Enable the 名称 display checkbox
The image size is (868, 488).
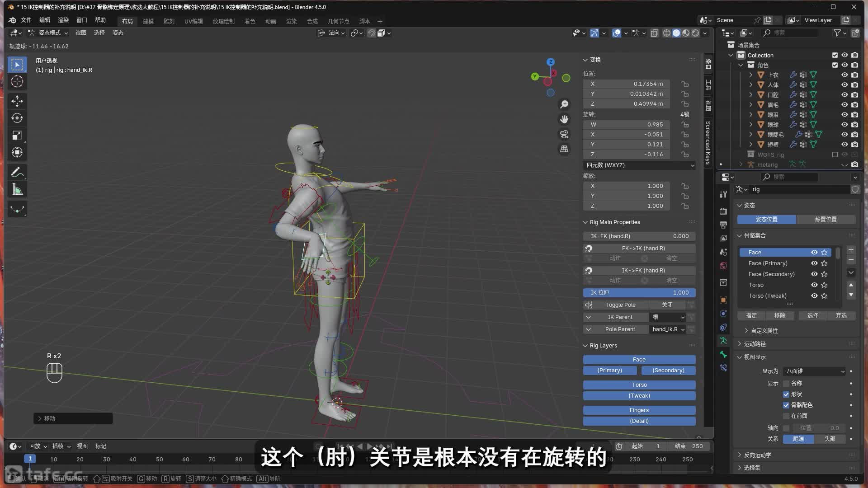tap(786, 383)
